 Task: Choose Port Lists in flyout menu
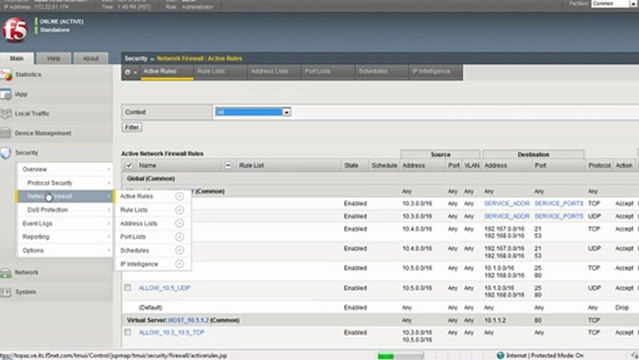click(133, 237)
